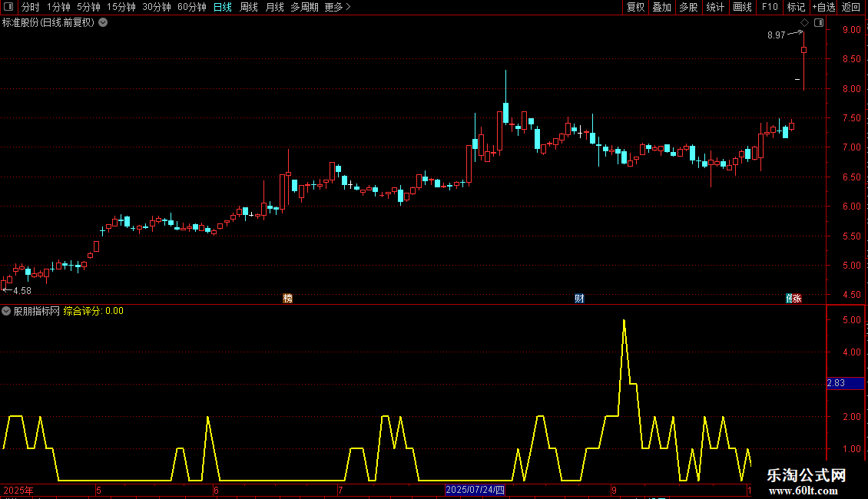Select the 30分钟 period tab
The width and height of the screenshot is (868, 499).
click(157, 7)
